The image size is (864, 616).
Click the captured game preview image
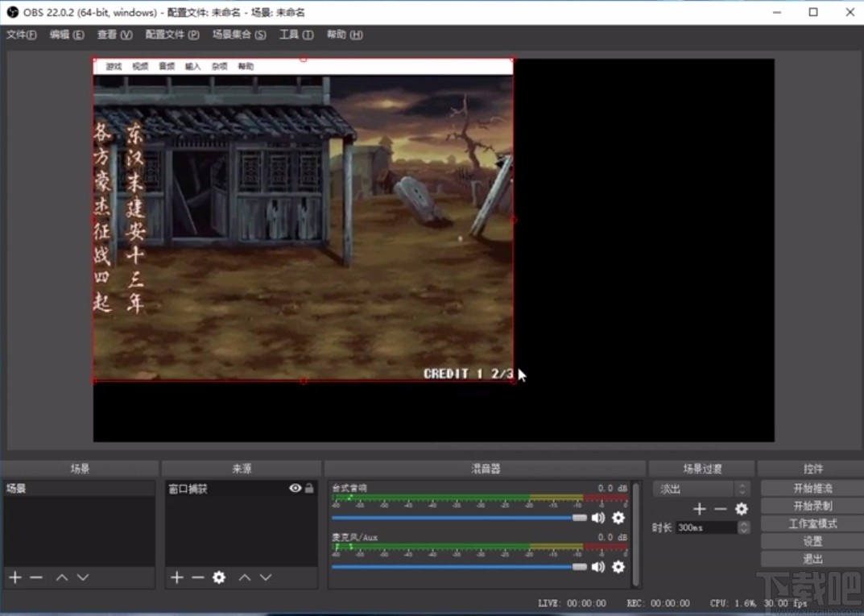[x=303, y=219]
